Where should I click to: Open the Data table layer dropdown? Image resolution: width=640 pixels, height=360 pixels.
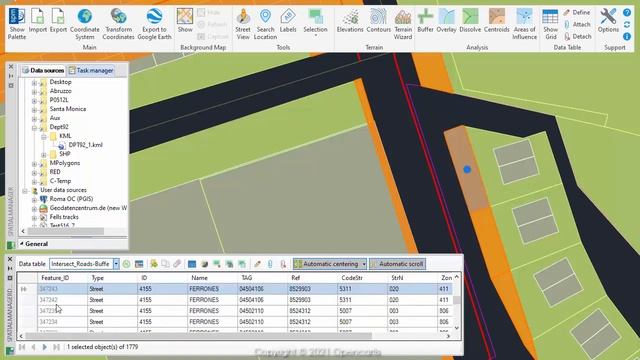(x=116, y=264)
